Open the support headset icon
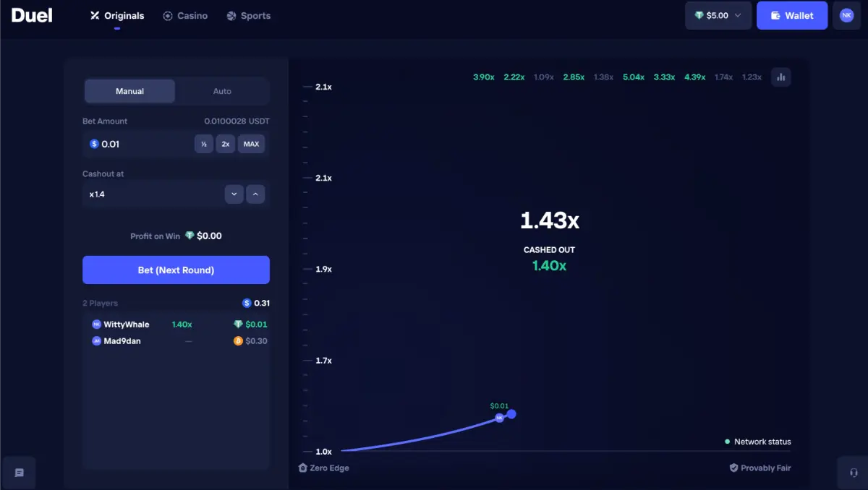The height and width of the screenshot is (490, 868). click(853, 473)
